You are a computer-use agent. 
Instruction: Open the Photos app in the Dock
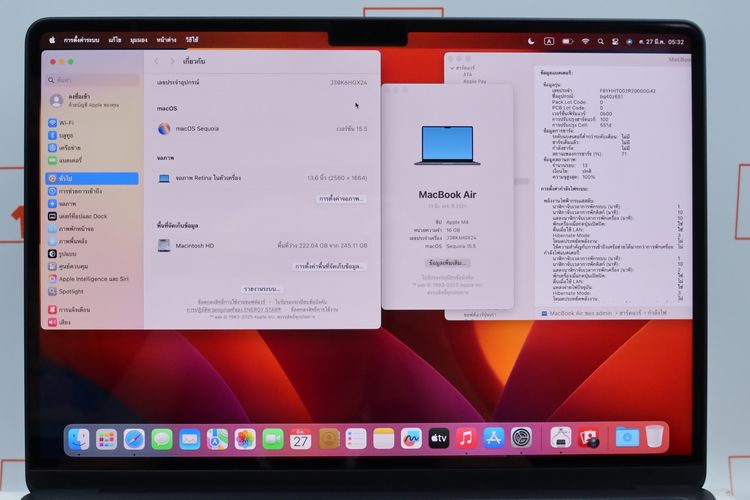(245, 439)
